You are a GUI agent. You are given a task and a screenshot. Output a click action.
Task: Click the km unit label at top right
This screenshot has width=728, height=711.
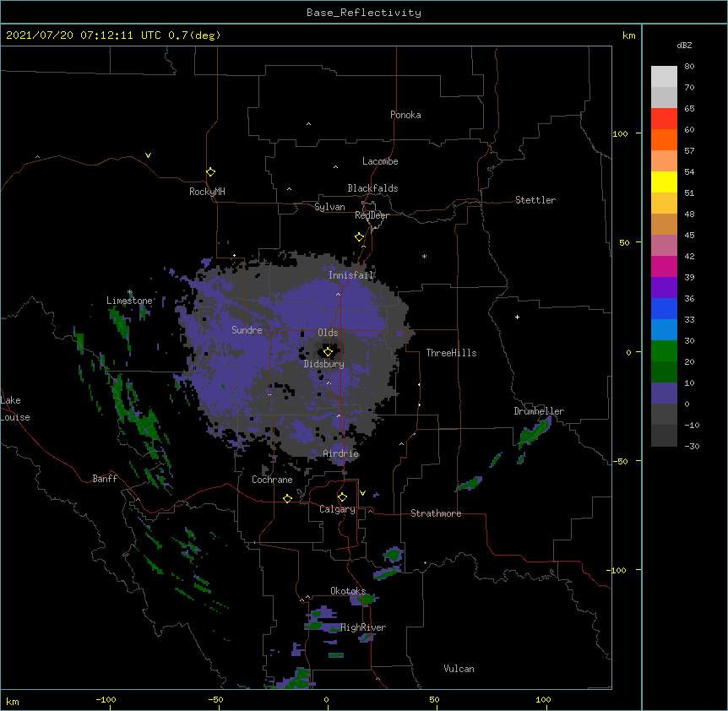coord(628,35)
